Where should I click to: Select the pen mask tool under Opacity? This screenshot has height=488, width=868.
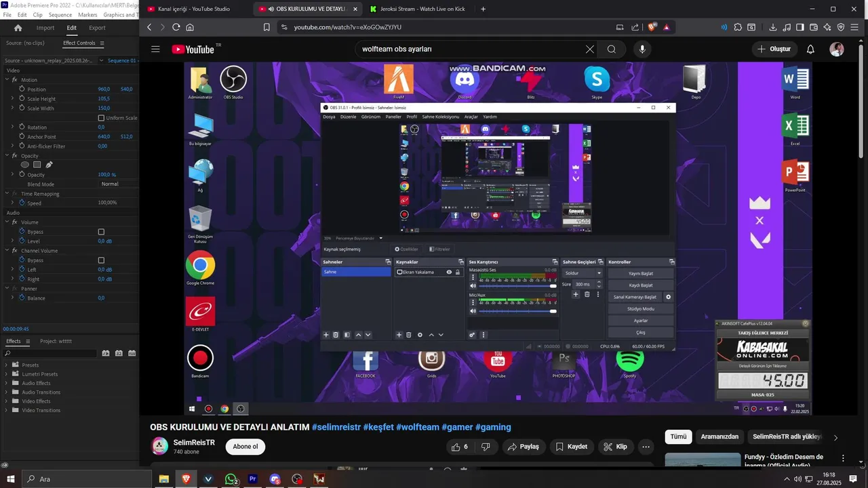pyautogui.click(x=50, y=165)
